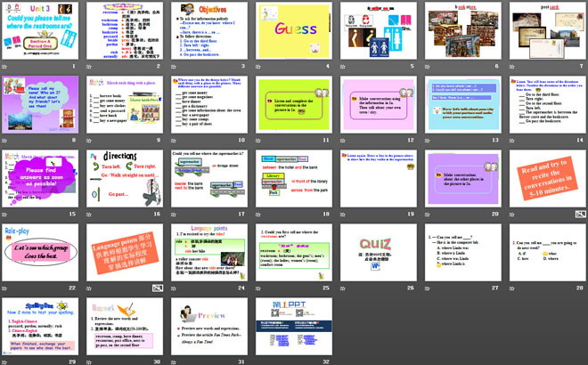
Task: Click the animation star icon under slide 1
Action: tap(5, 65)
